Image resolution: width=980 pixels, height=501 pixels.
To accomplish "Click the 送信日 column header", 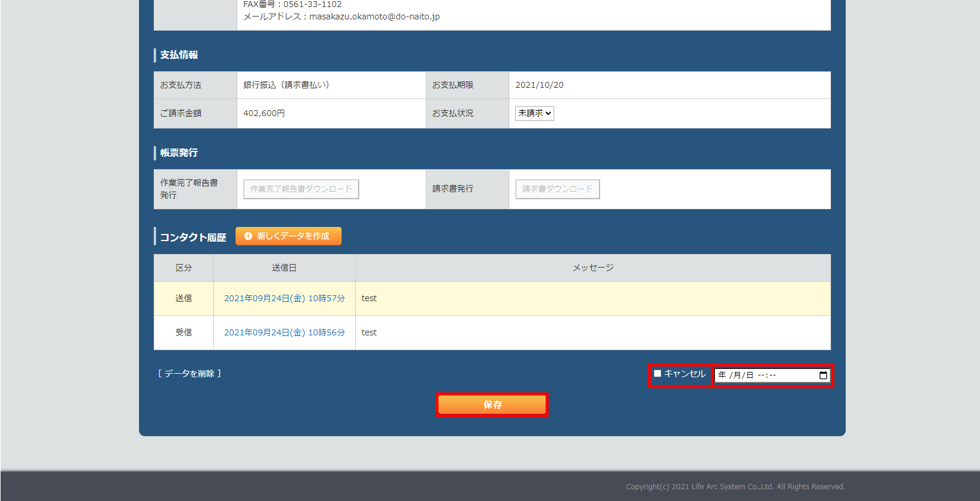I will pyautogui.click(x=284, y=268).
